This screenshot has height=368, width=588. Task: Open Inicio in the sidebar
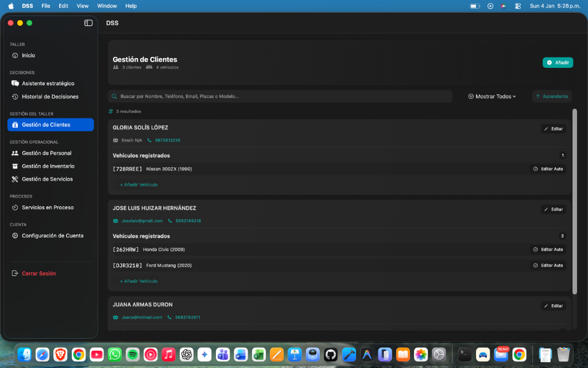pos(28,56)
